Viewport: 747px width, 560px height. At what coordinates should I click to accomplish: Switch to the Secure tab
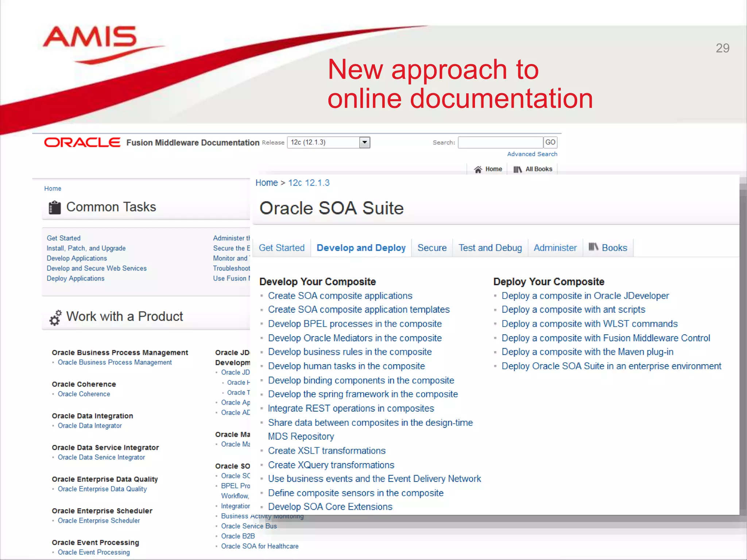click(x=432, y=248)
